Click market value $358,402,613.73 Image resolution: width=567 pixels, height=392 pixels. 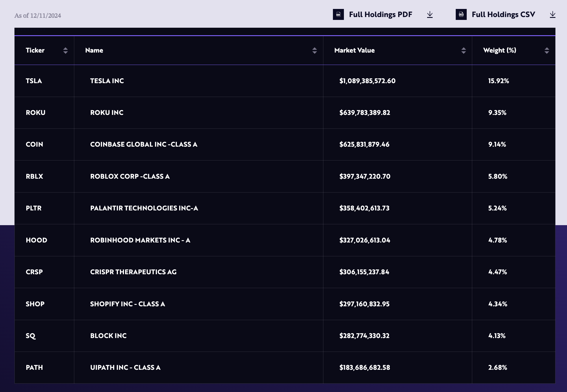[x=364, y=208]
